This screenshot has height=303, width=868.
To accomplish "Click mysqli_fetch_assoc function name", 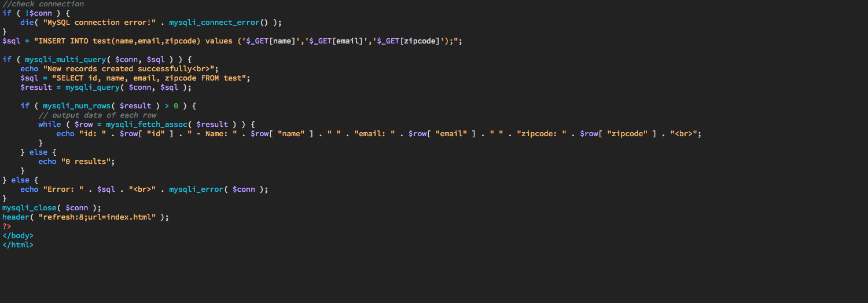I will point(146,125).
